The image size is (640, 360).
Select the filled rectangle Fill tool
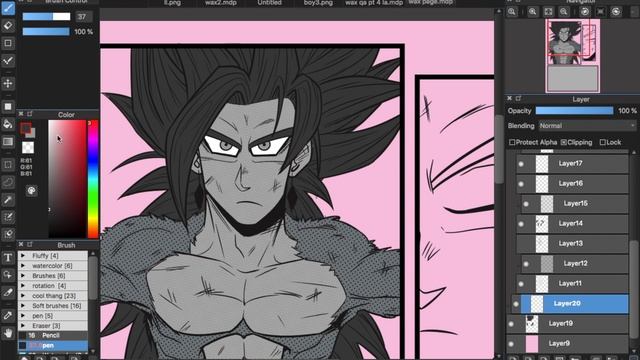pos(8,107)
